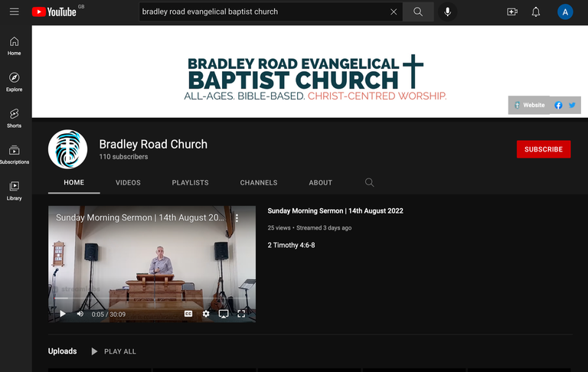The width and height of the screenshot is (588, 372).
Task: Click the red Subscribe button
Action: point(543,149)
